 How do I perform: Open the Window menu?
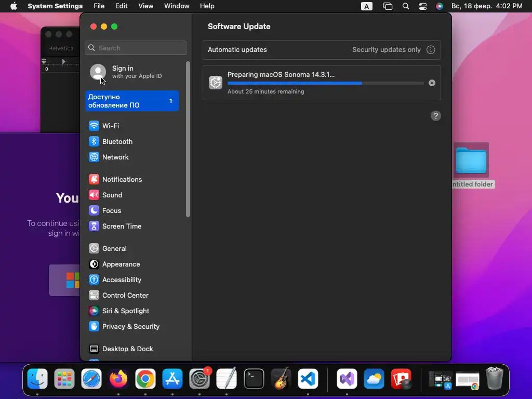(177, 6)
